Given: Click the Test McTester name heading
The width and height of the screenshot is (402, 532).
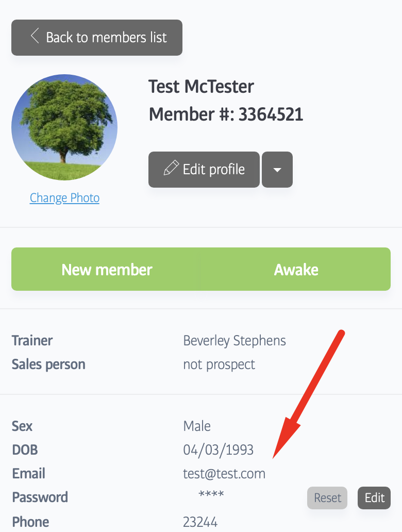Looking at the screenshot, I should (x=201, y=87).
